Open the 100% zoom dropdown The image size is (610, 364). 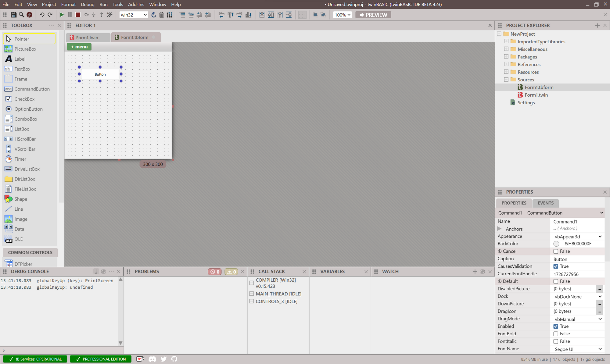tap(343, 15)
